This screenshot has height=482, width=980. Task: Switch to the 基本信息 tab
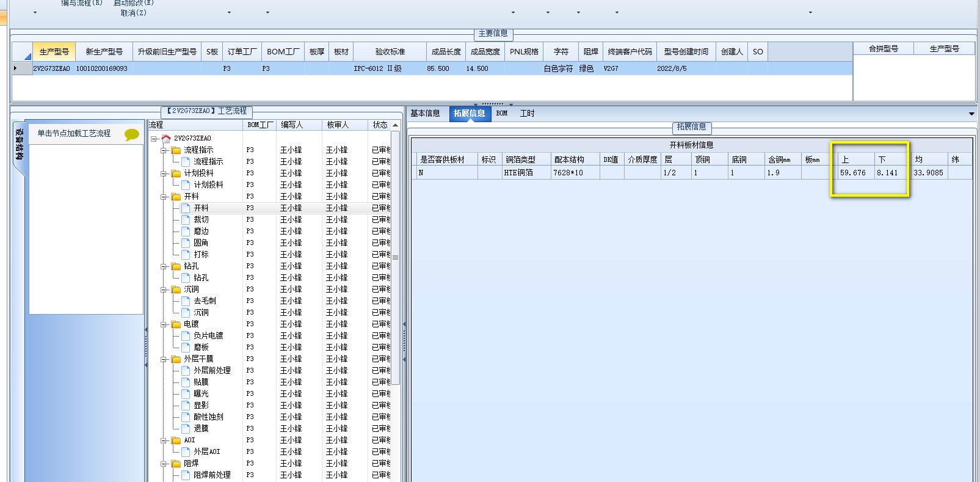(x=425, y=113)
